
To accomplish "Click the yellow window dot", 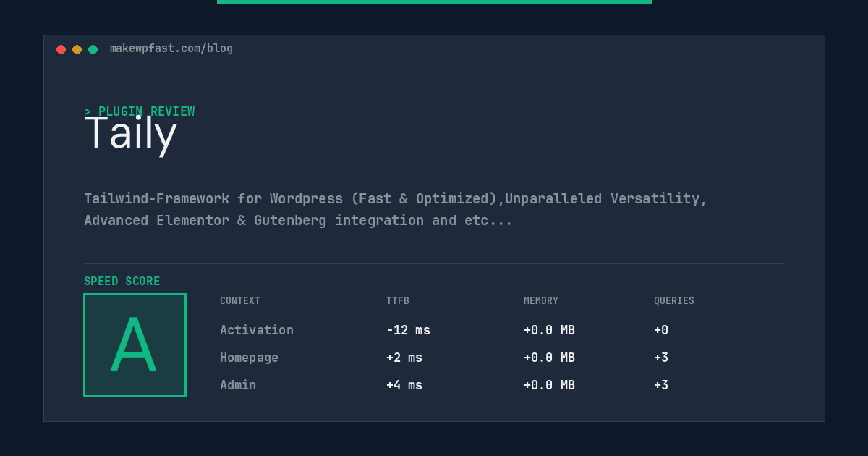I will point(77,49).
